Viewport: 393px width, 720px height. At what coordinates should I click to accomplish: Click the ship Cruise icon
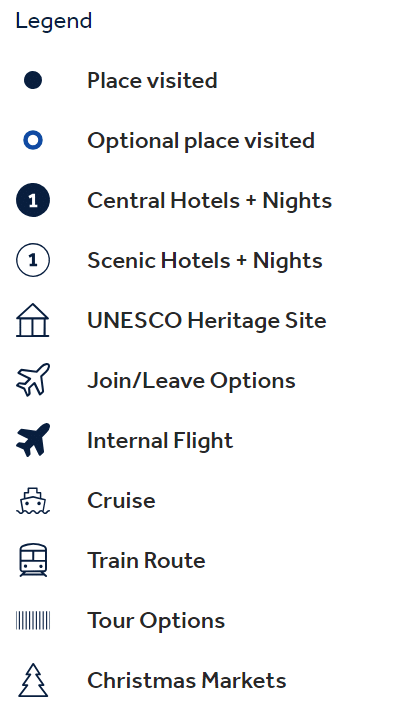(33, 501)
